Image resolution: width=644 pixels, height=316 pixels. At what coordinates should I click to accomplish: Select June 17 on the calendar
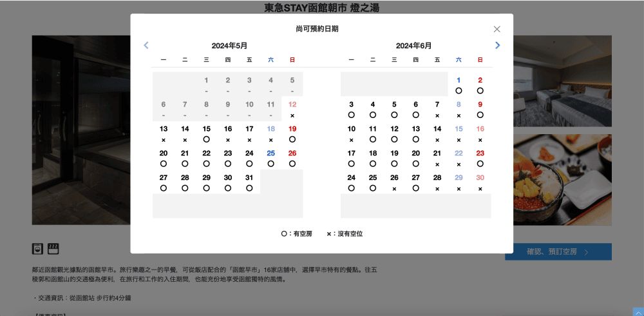pos(351,158)
